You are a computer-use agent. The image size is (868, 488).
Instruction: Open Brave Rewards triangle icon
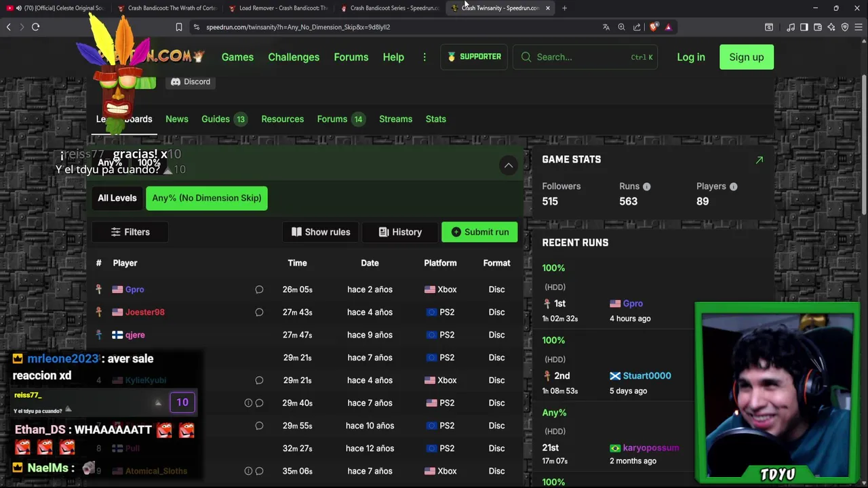tap(668, 27)
